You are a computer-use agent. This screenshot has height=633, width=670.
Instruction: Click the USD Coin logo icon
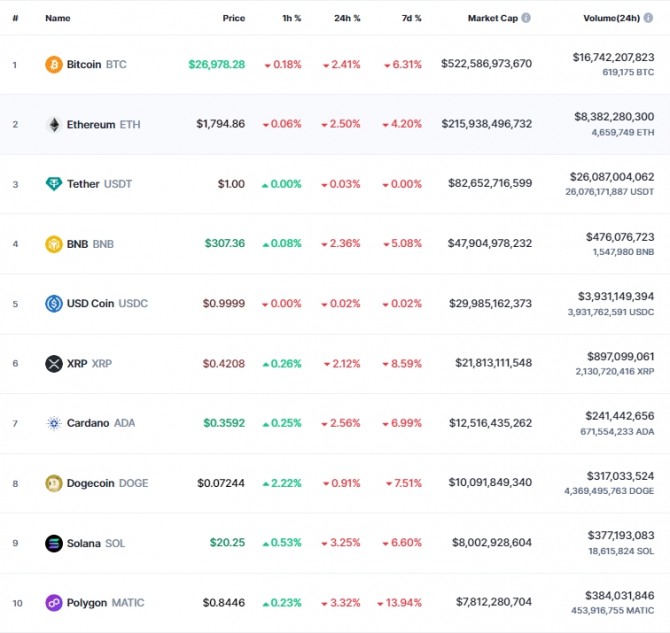[x=54, y=303]
